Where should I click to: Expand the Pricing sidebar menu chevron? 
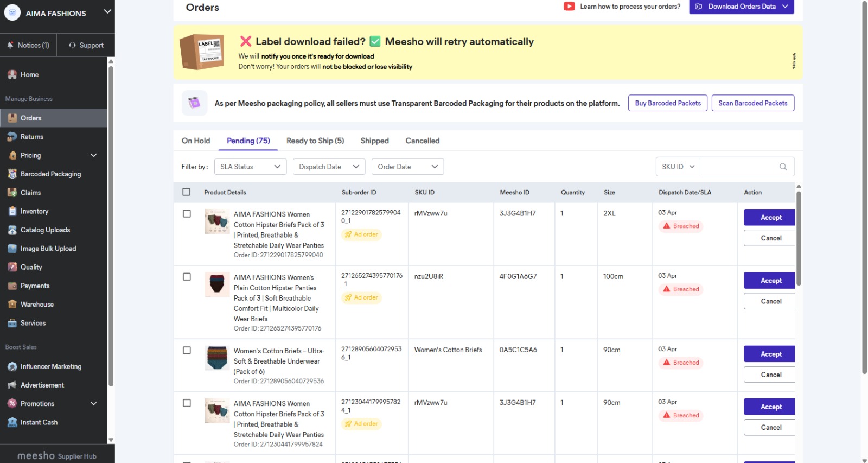click(94, 156)
